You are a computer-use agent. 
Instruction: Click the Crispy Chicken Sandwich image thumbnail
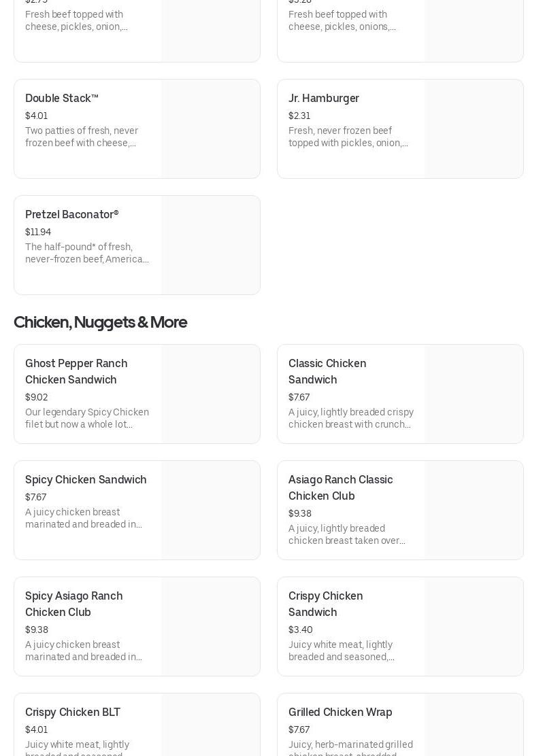(x=474, y=627)
